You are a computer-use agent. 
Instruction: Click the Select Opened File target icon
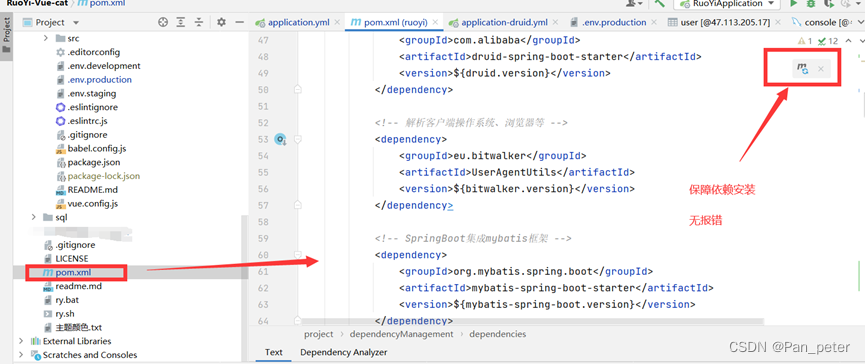163,22
